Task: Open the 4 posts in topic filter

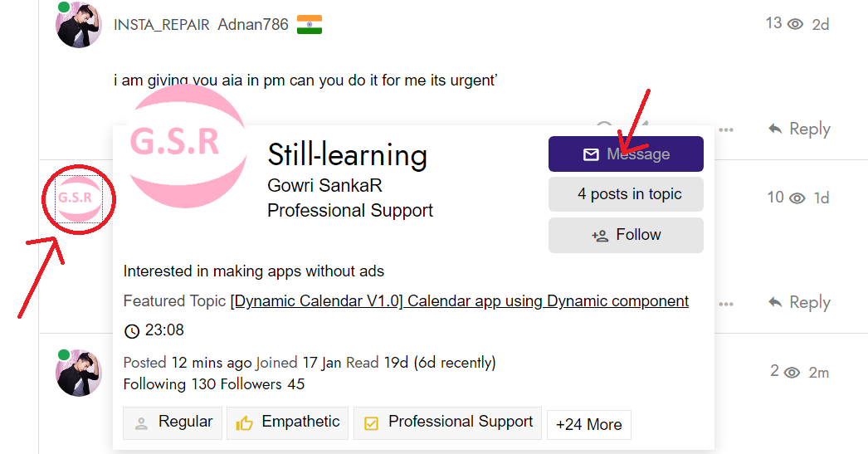Action: [626, 194]
